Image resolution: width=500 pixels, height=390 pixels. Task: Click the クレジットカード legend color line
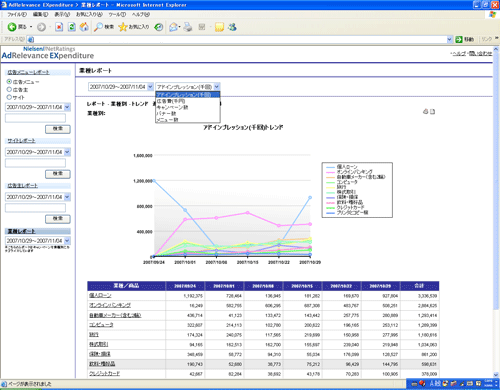pyautogui.click(x=330, y=208)
